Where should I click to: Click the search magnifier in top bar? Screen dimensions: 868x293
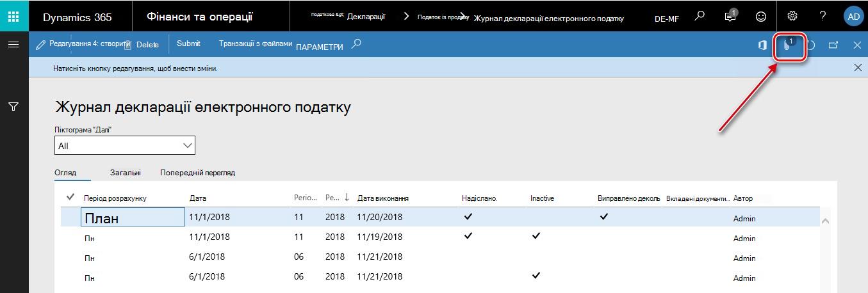[700, 16]
